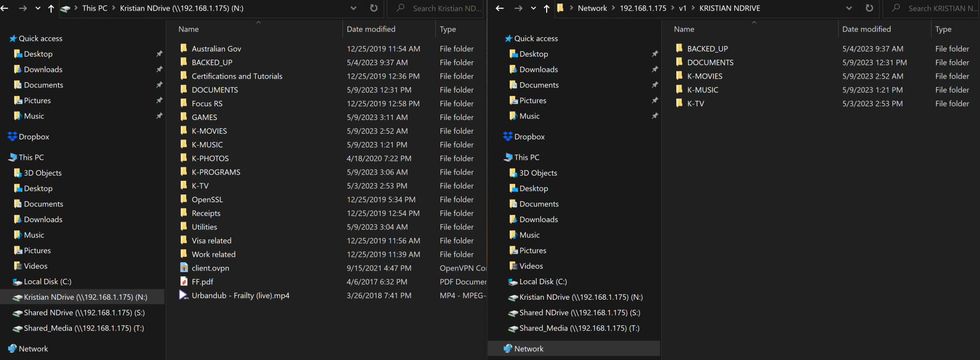The image size is (980, 360).
Task: Refresh the right KRISTIAN NDRIVE window
Action: click(869, 8)
